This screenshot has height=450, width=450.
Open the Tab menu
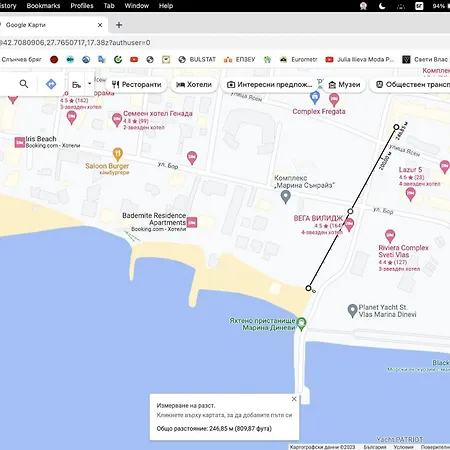[x=109, y=6]
